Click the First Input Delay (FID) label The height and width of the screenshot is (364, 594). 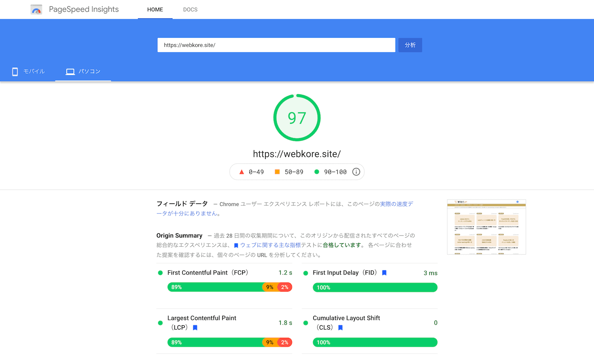point(345,273)
